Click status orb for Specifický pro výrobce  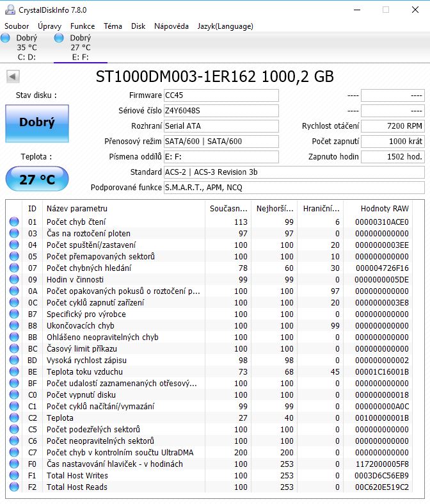[x=14, y=314]
